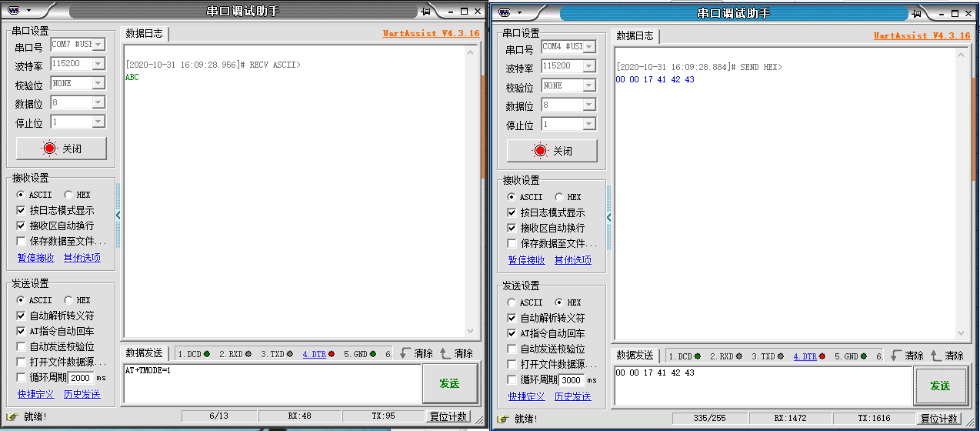Viewport: 980px width, 431px height.
Task: Click the status hand icon in COM4 window
Action: click(503, 419)
